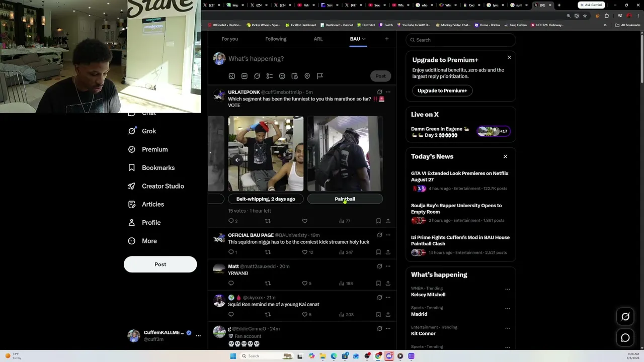This screenshot has height=362, width=644.
Task: Like the URLATEPONK poll post
Action: [304, 221]
